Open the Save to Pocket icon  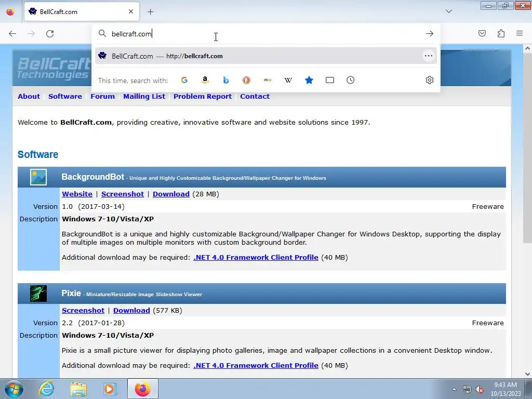[x=482, y=33]
